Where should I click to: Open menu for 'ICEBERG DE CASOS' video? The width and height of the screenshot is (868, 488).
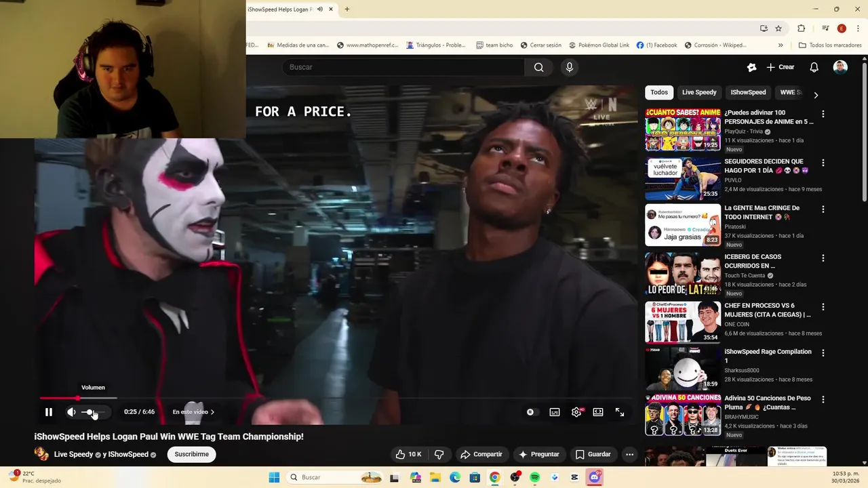[x=823, y=258]
